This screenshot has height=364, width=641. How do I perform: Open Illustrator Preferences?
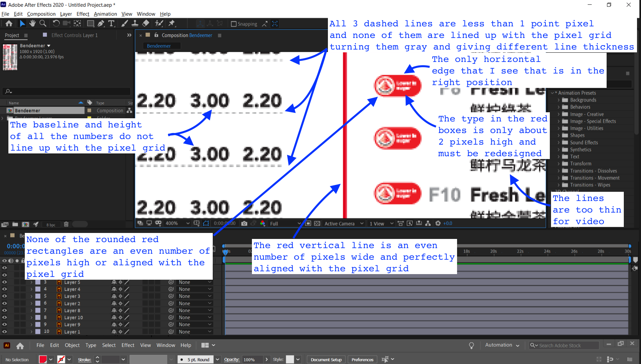point(362,359)
